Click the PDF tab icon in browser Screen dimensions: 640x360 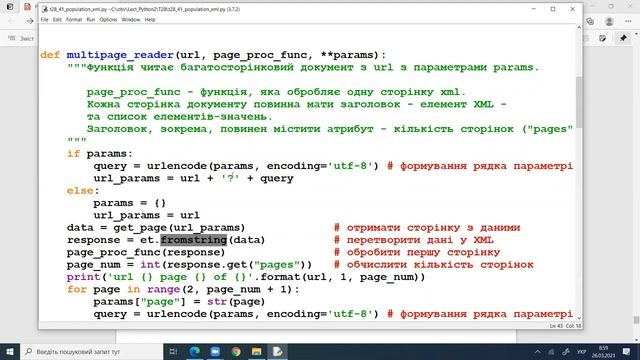point(27,7)
